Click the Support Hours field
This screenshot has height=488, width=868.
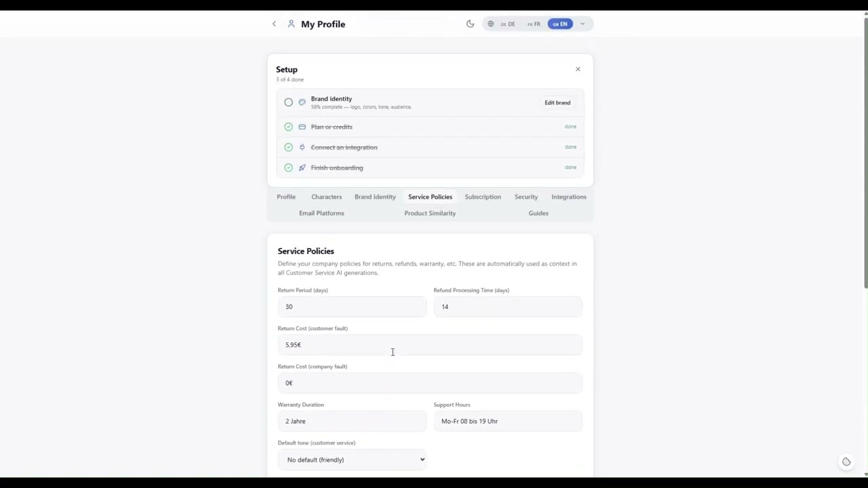[508, 421]
